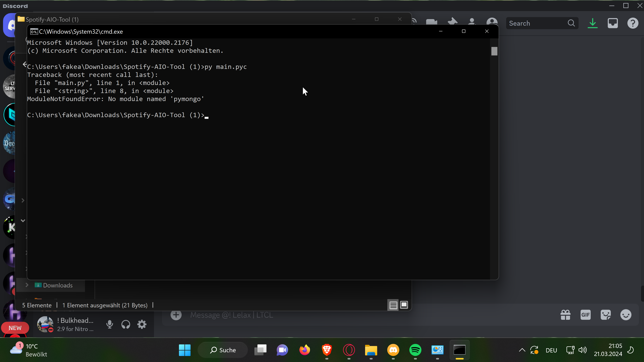Open Spotify from the taskbar
Viewport: 644px width, 362px height.
[x=415, y=350]
